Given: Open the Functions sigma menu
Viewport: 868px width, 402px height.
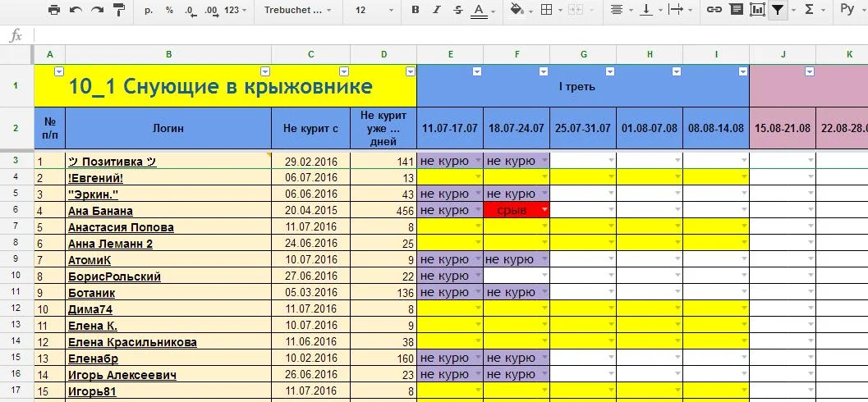Looking at the screenshot, I should click(810, 9).
